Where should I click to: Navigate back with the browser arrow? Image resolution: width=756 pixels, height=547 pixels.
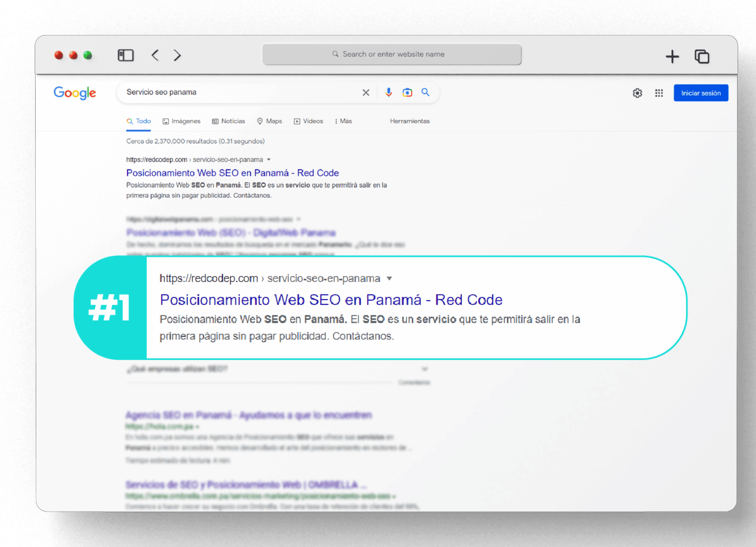[x=155, y=55]
